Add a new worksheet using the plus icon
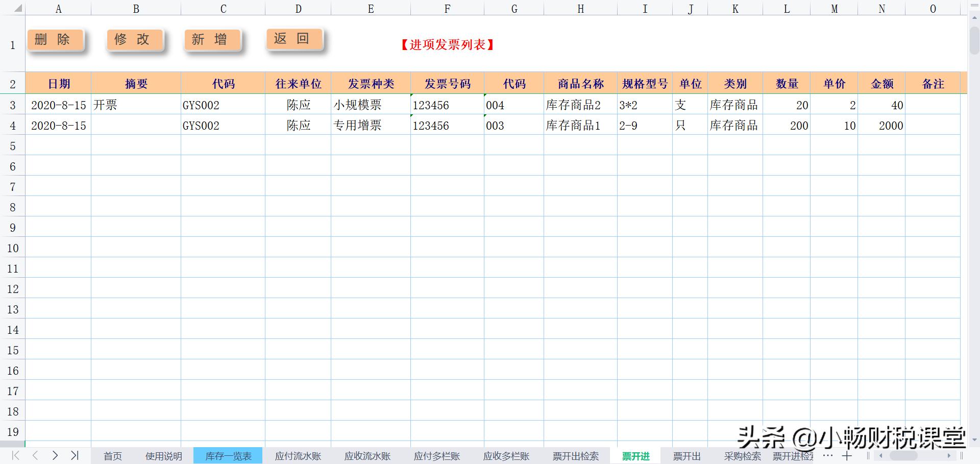 [847, 456]
